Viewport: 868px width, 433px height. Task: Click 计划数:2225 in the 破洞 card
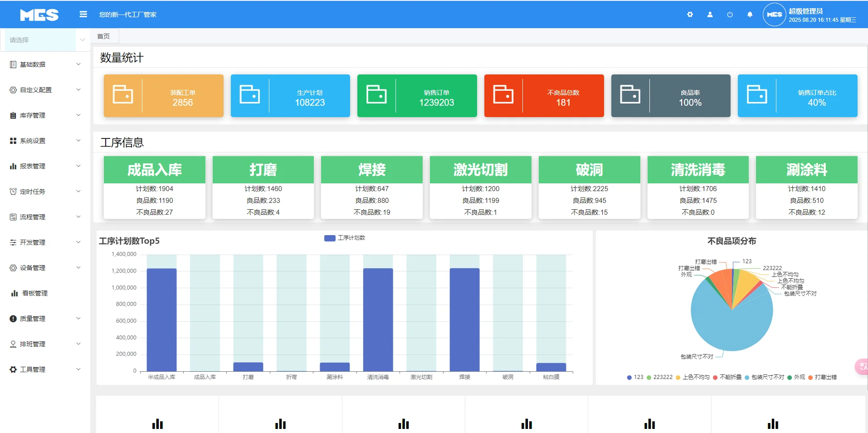[590, 189]
